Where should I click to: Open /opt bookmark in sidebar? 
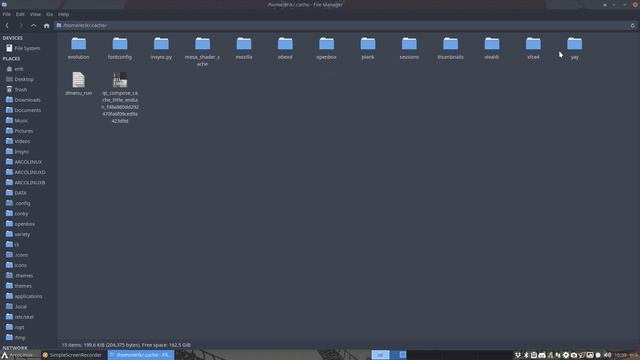19,327
